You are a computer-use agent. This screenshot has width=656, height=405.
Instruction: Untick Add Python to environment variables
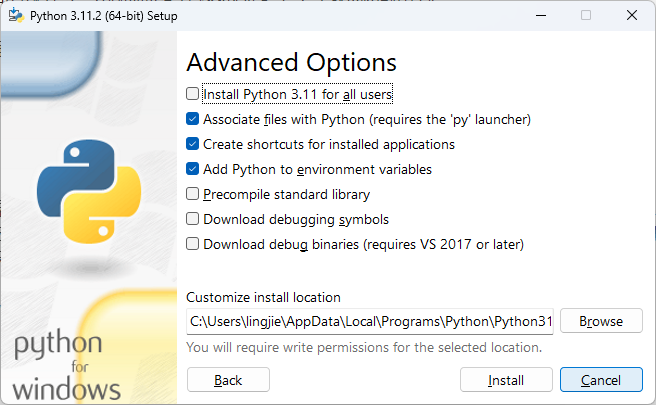point(193,169)
